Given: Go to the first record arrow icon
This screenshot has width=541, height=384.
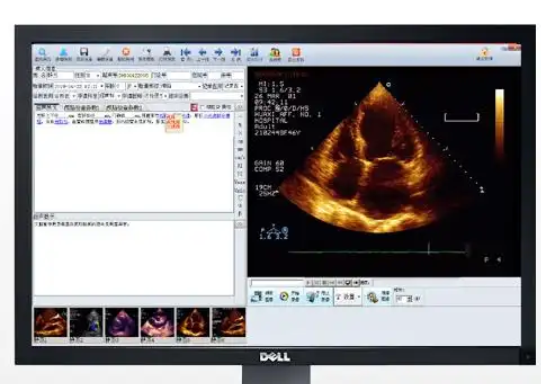Looking at the screenshot, I should coord(186,52).
